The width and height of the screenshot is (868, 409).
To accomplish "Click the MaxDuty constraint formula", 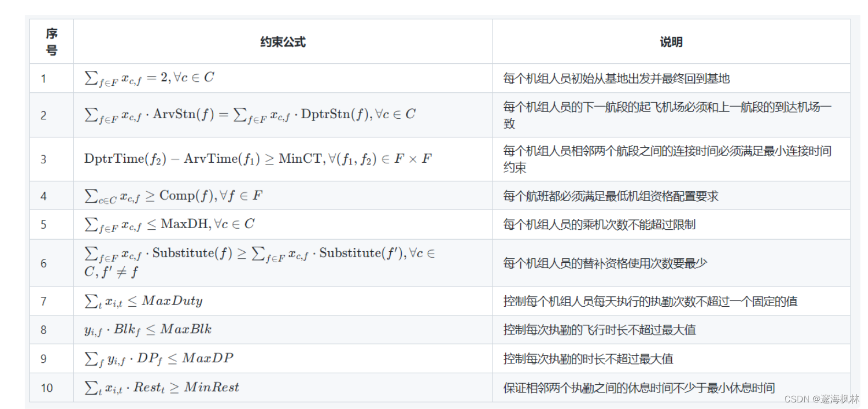I will tap(143, 301).
